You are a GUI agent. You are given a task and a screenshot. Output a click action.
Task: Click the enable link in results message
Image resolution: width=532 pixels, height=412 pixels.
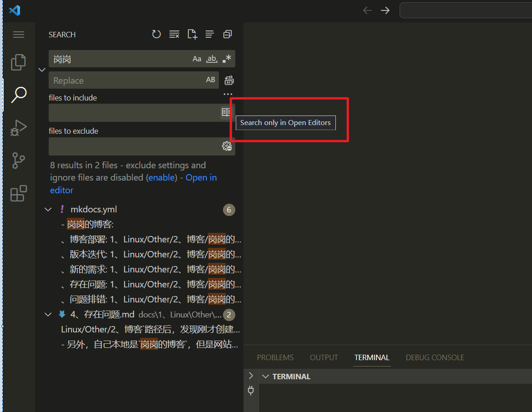pos(162,178)
